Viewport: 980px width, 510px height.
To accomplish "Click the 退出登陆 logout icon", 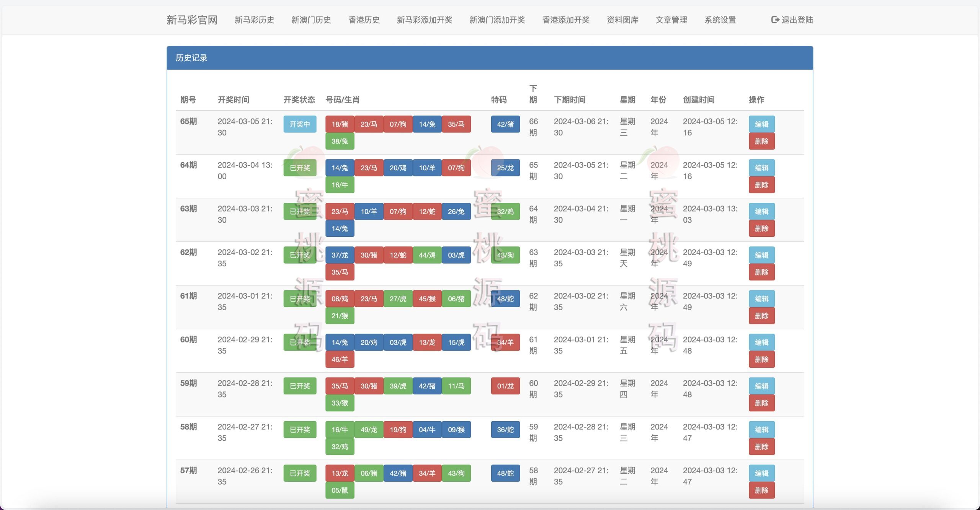I will (775, 20).
